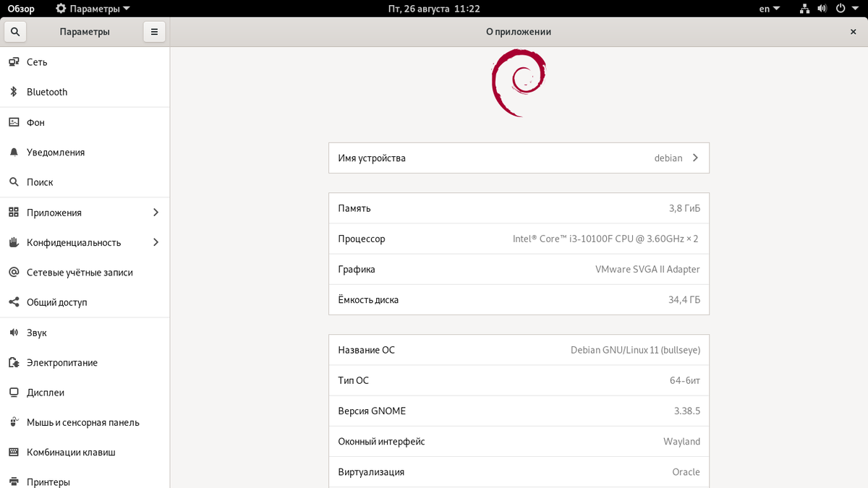Click the printer icon beside Принтеры
Screen dimensions: 868x488
click(x=13, y=481)
